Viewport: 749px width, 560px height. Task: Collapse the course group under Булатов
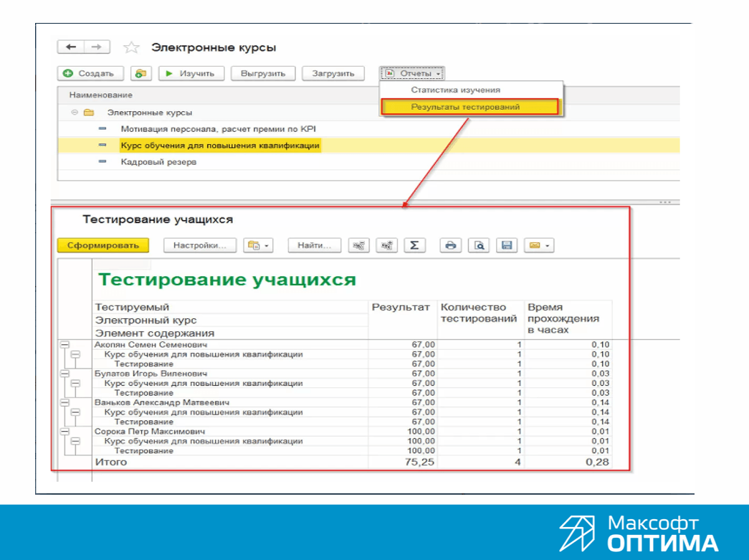pyautogui.click(x=75, y=383)
